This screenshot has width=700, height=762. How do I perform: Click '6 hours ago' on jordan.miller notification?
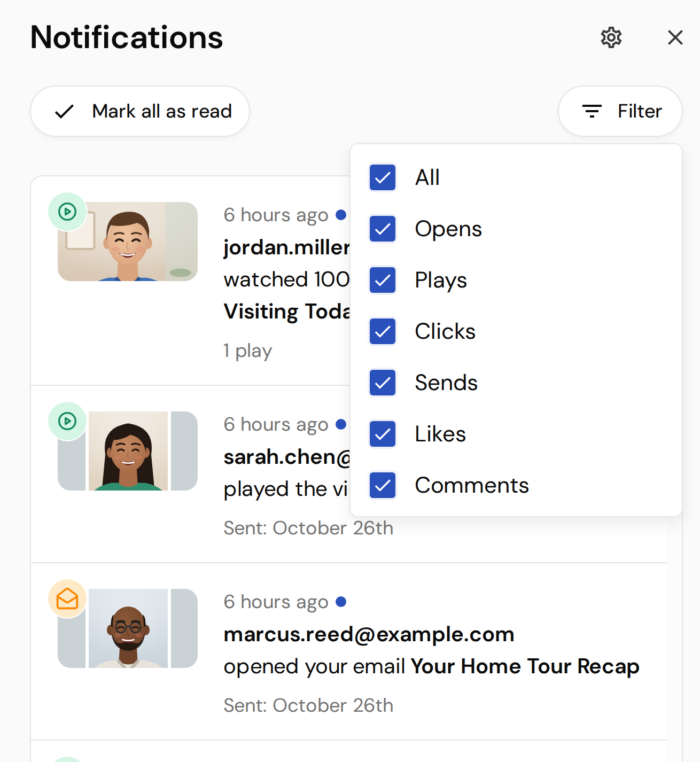[x=276, y=215]
